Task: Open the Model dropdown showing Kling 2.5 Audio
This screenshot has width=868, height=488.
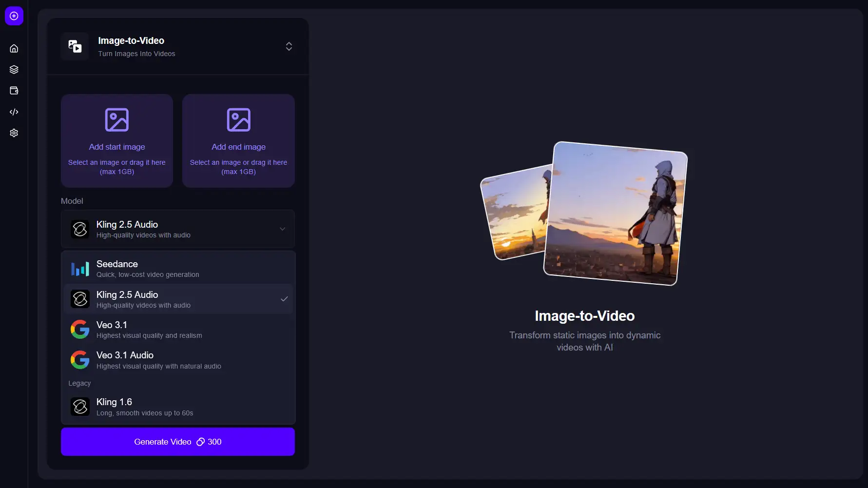Action: 177,229
